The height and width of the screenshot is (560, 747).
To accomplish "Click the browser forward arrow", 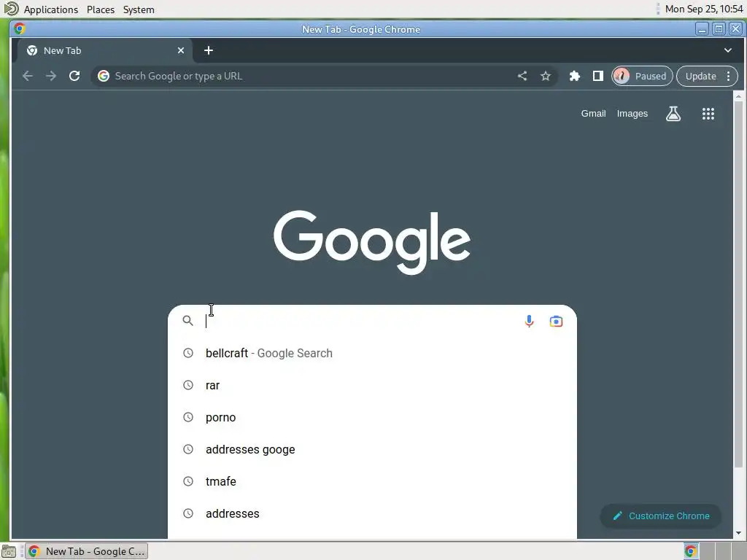I will (51, 76).
